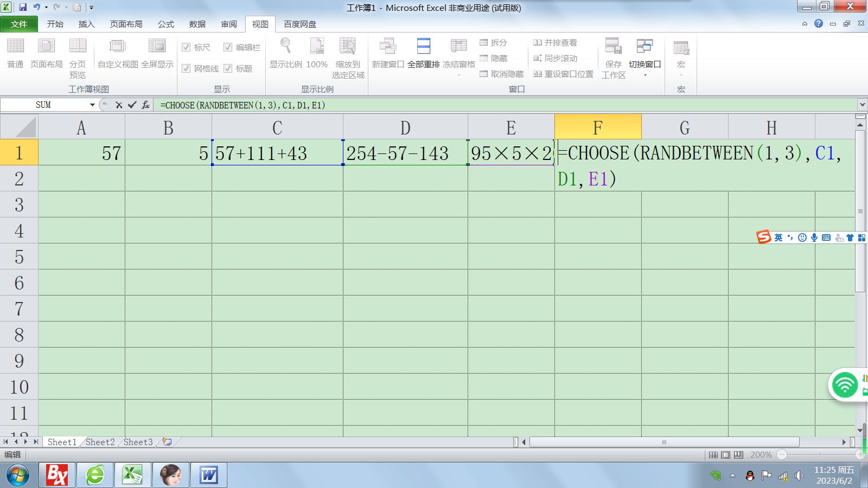Toggle the Headings checkbox (标题)
The image size is (868, 488).
[x=228, y=68]
